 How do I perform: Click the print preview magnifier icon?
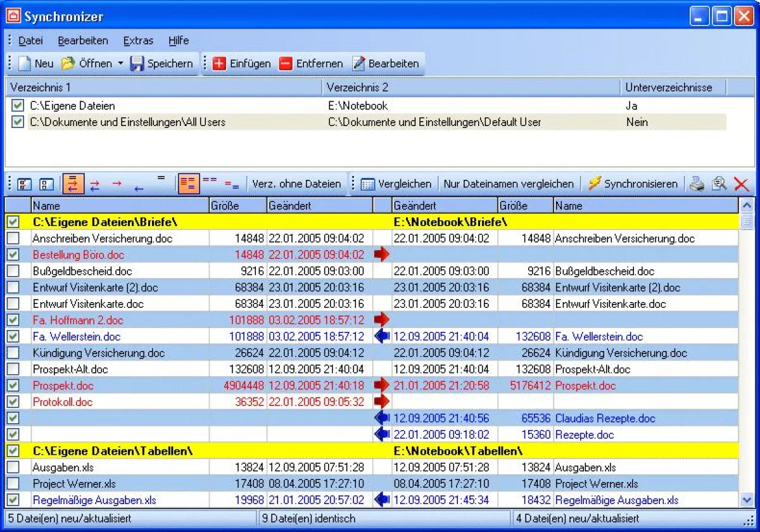[719, 184]
